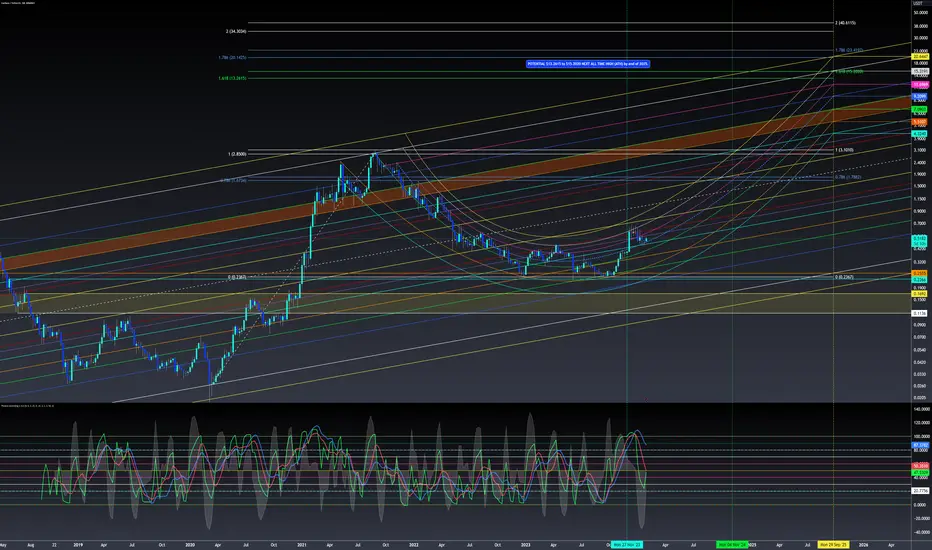The width and height of the screenshot is (932, 550).
Task: Click the -40.0000 oscillator scale value
Action: coord(922,533)
